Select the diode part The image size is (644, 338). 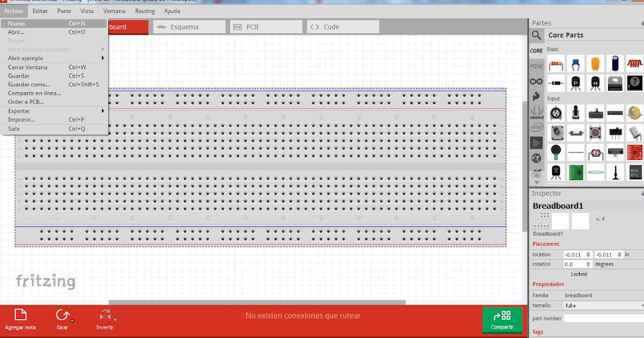[556, 83]
